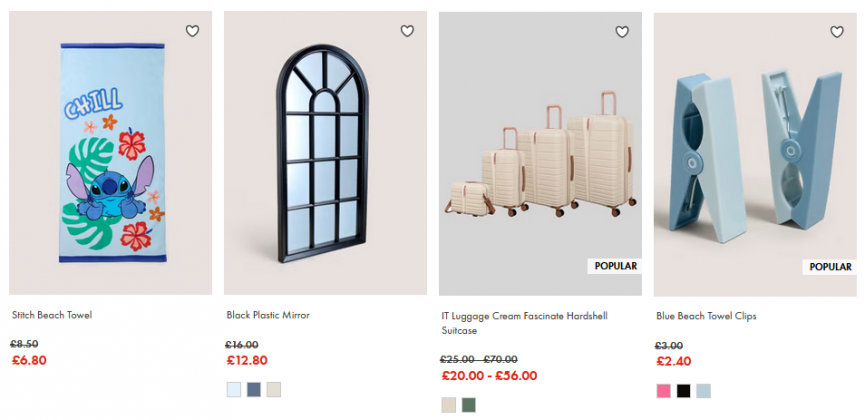The height and width of the screenshot is (420, 865).
Task: Pick the black towel clips swatch
Action: click(x=684, y=391)
